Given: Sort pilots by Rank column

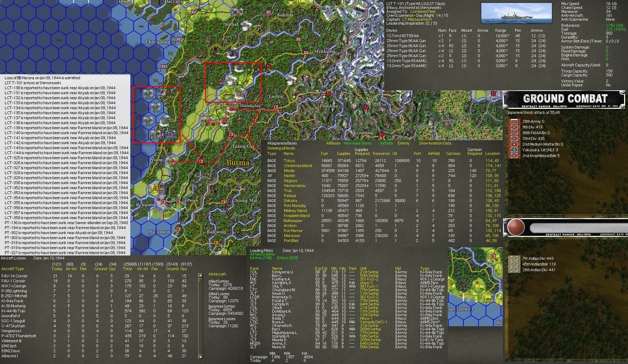Looking at the screenshot, I should click(254, 268).
